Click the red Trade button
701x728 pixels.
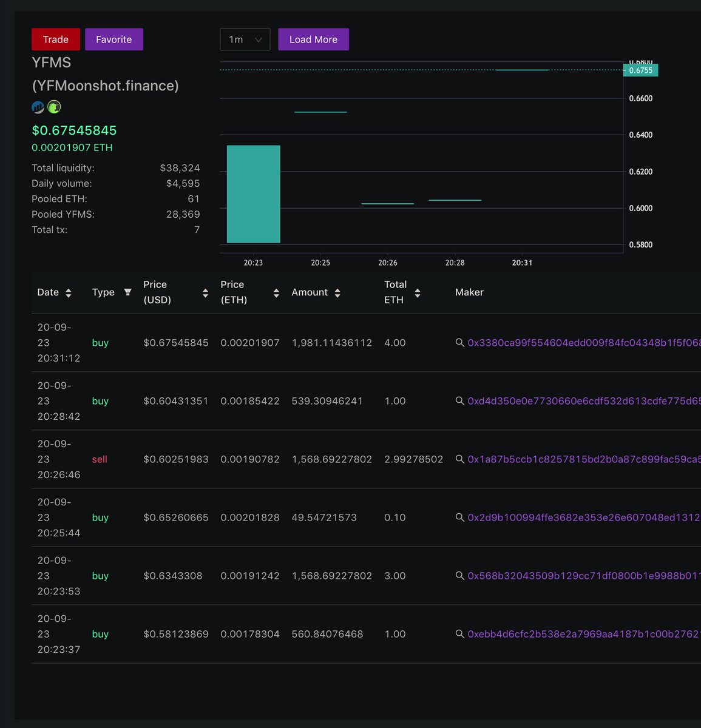tap(55, 39)
